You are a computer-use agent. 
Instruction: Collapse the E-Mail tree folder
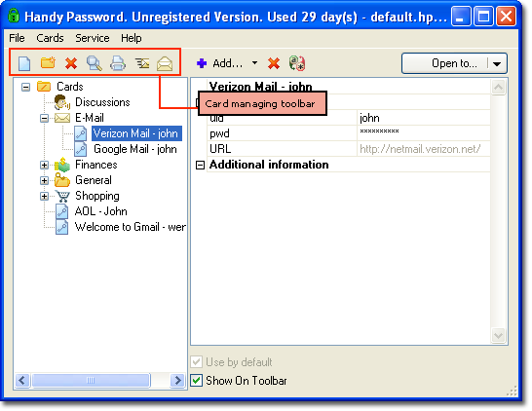44,118
